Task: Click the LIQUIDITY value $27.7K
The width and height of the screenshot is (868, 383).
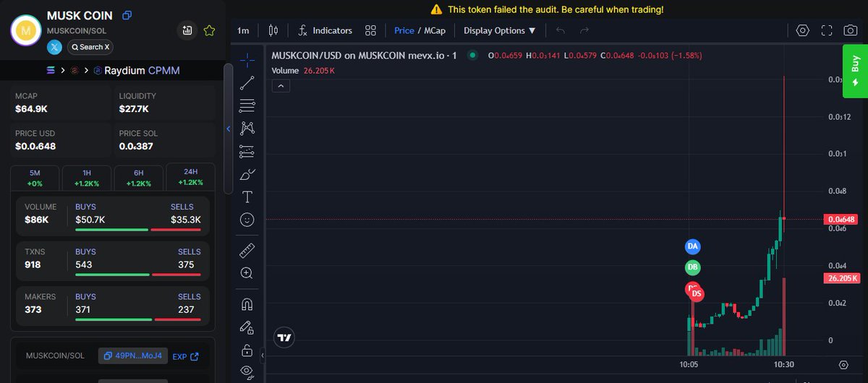Action: pyautogui.click(x=134, y=108)
